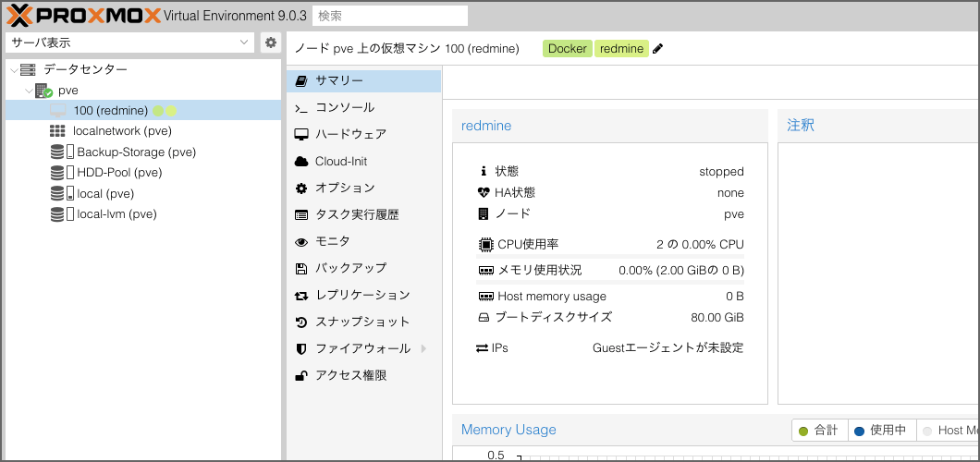Open the サーバ表示 view dropdown
980x462 pixels.
[129, 43]
